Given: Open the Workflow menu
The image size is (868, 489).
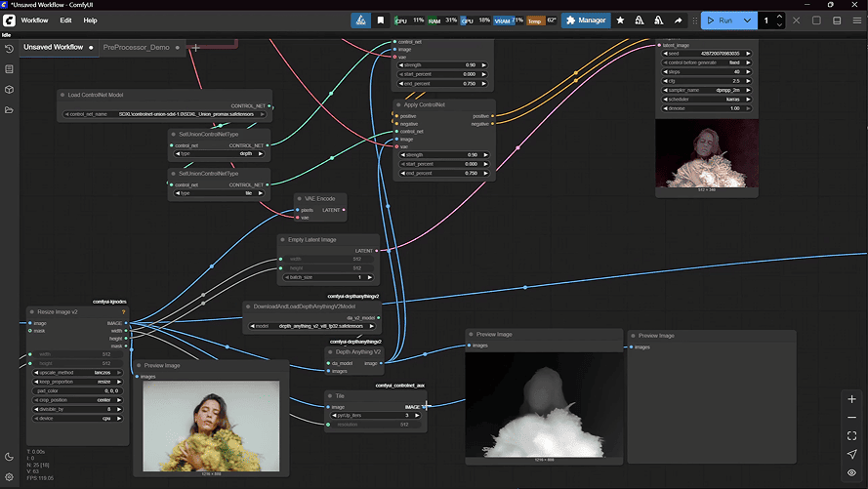Looking at the screenshot, I should point(34,20).
